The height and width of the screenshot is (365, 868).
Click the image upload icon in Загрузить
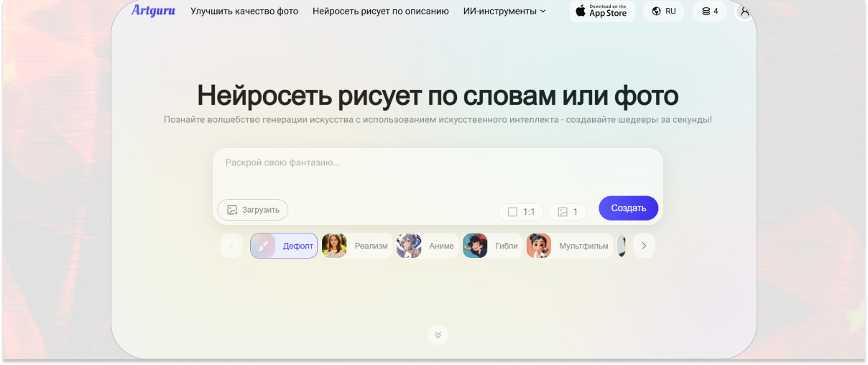232,210
